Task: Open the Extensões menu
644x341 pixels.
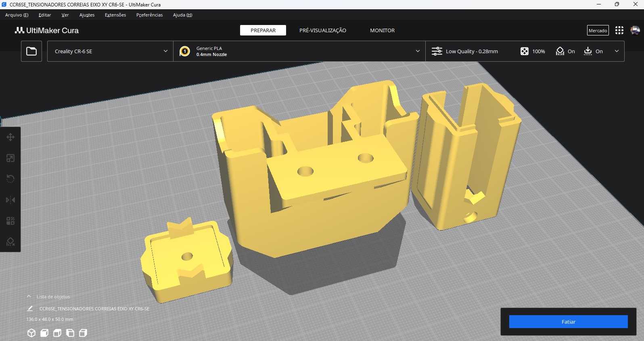Action: [115, 15]
